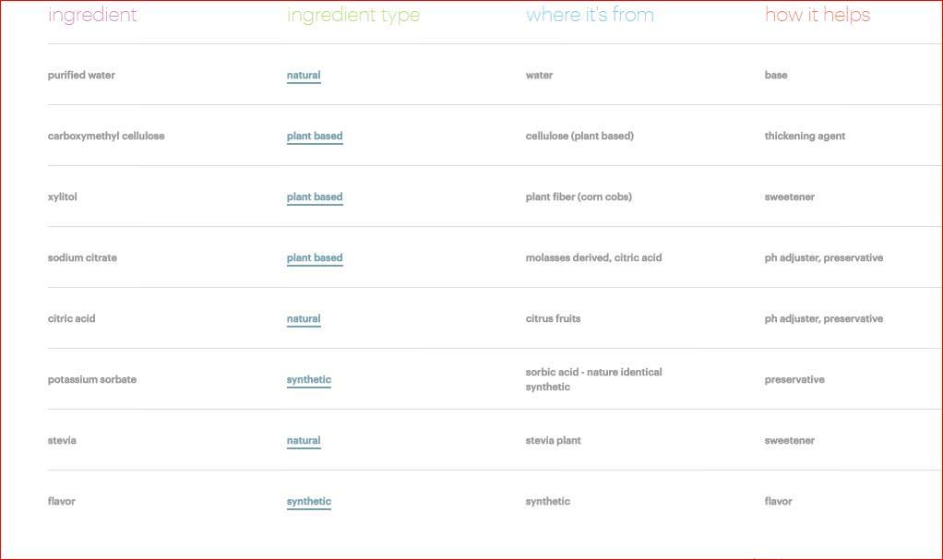Click plant based link in xylitol row
943x560 pixels.
coord(315,197)
